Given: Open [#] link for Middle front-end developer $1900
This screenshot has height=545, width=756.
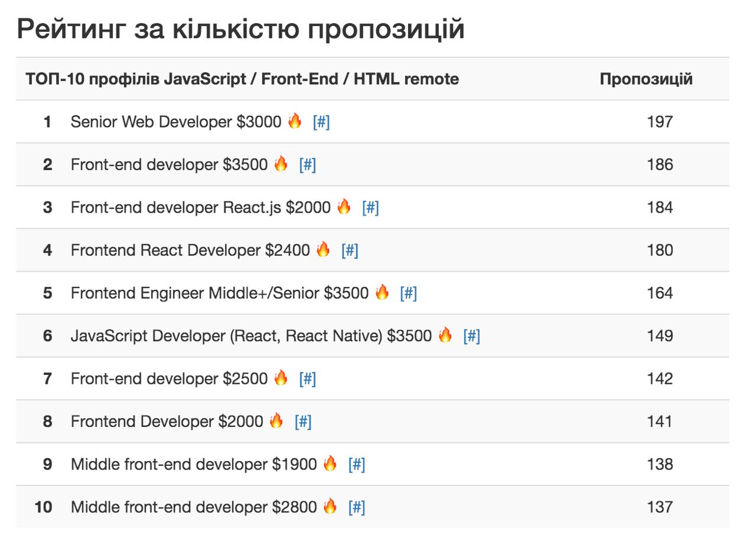Looking at the screenshot, I should pos(357,464).
